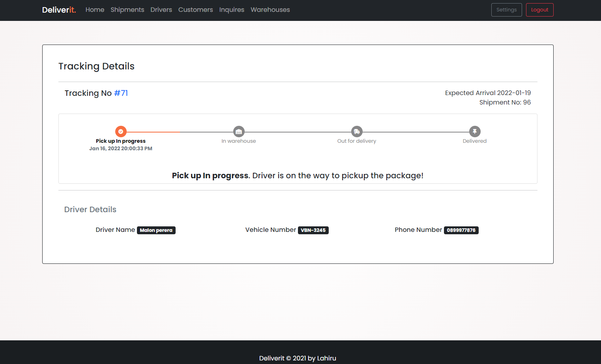The height and width of the screenshot is (364, 601).
Task: Click the Expected Arrival date text
Action: pos(488,93)
